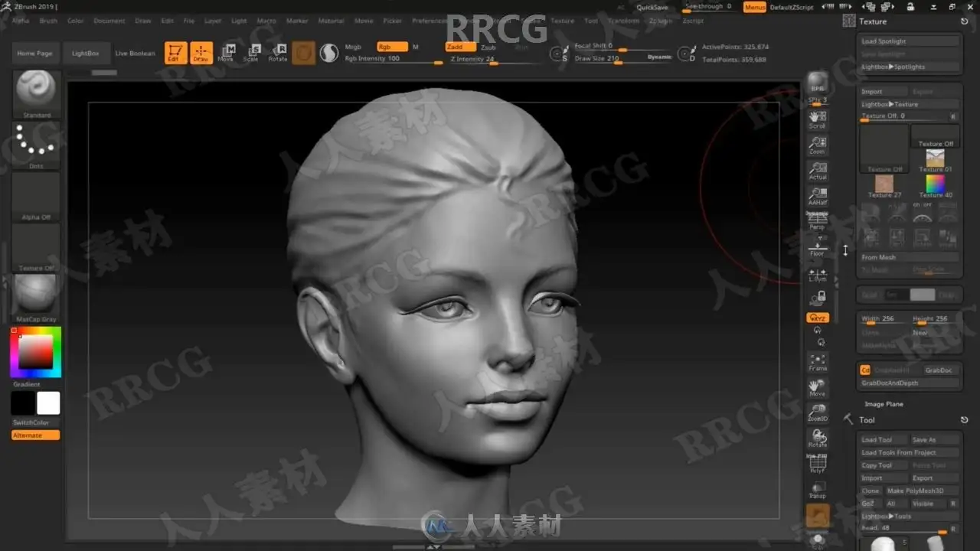
Task: Open the Texture menu
Action: [x=563, y=21]
